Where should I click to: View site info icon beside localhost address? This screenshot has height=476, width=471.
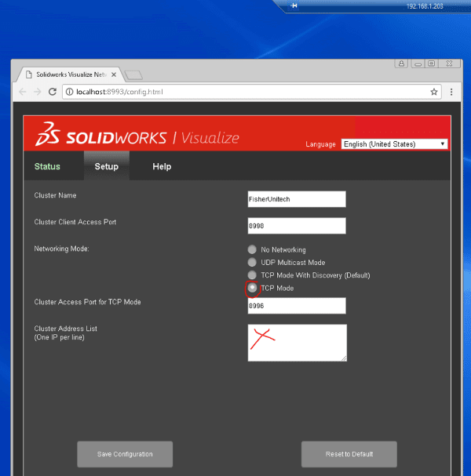pos(70,92)
